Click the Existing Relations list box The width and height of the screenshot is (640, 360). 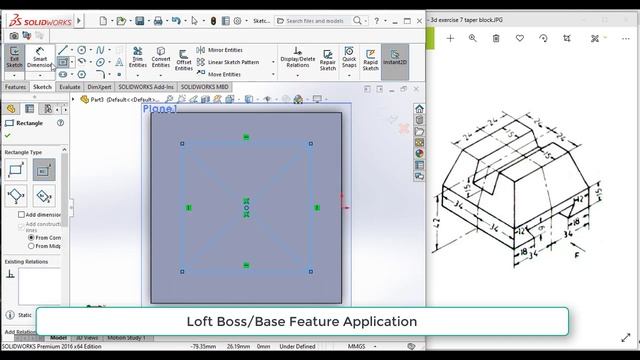[x=39, y=286]
